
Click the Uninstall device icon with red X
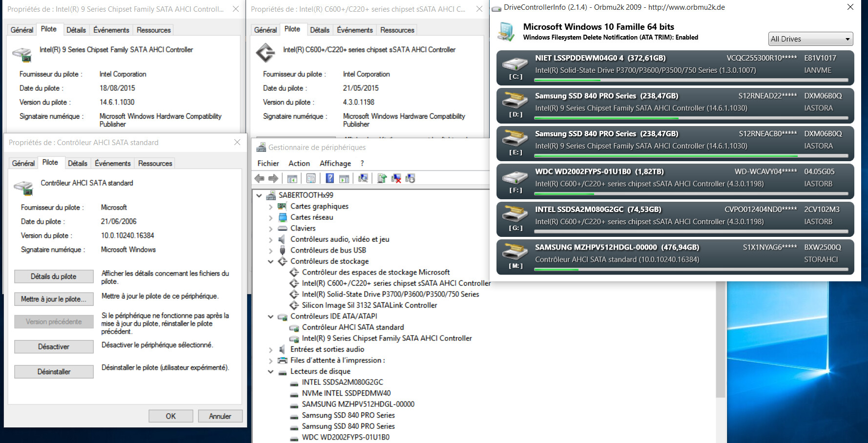396,179
